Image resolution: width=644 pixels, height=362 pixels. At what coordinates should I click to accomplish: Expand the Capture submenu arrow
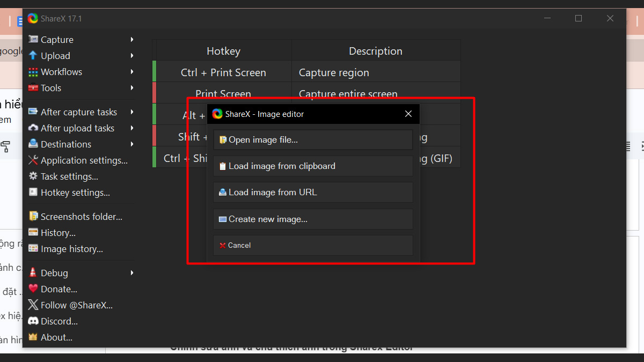click(131, 40)
